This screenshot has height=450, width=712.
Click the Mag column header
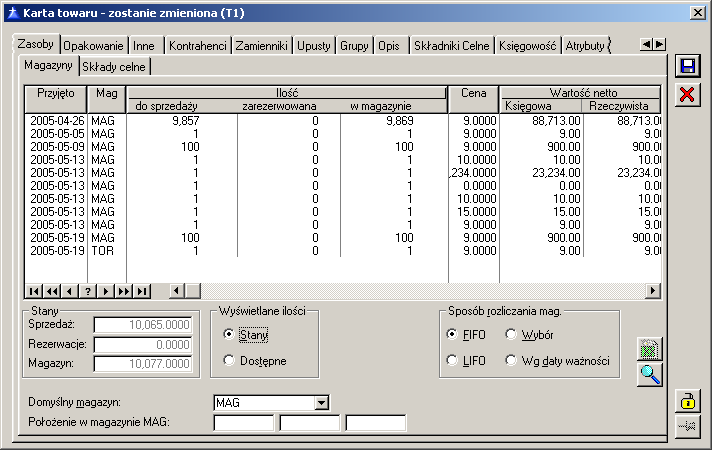tap(107, 99)
